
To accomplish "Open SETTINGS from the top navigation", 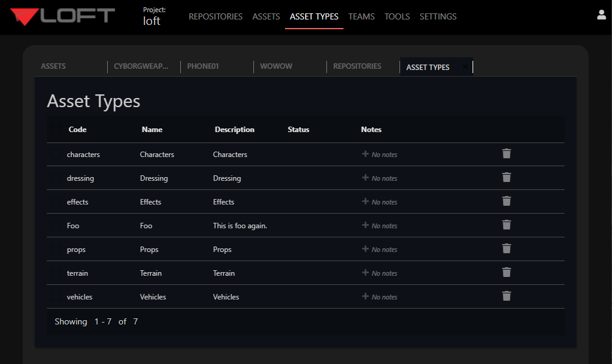I will (x=438, y=16).
